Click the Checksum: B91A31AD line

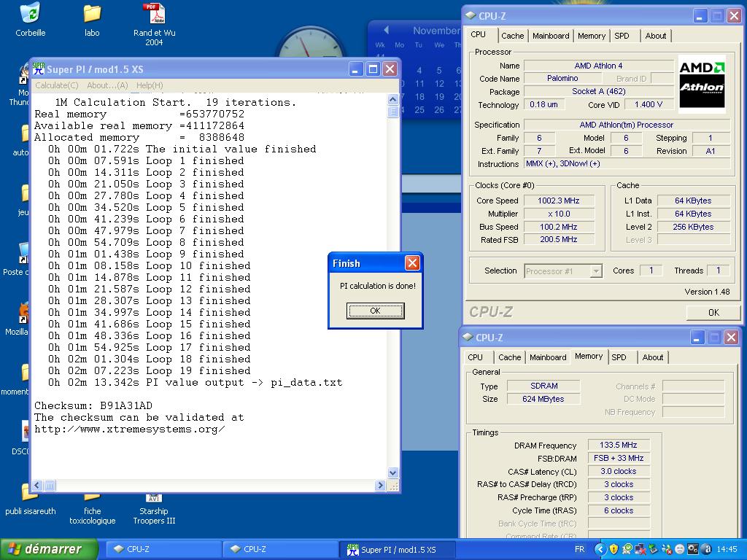coord(93,405)
